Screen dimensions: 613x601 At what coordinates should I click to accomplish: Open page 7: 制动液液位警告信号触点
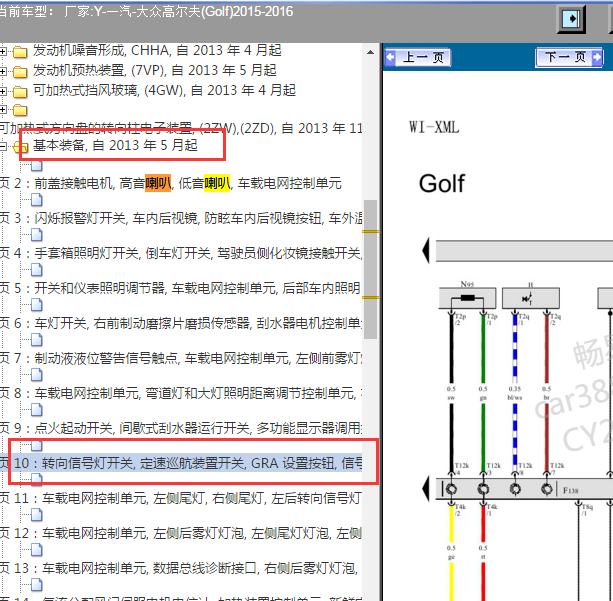tap(181, 358)
